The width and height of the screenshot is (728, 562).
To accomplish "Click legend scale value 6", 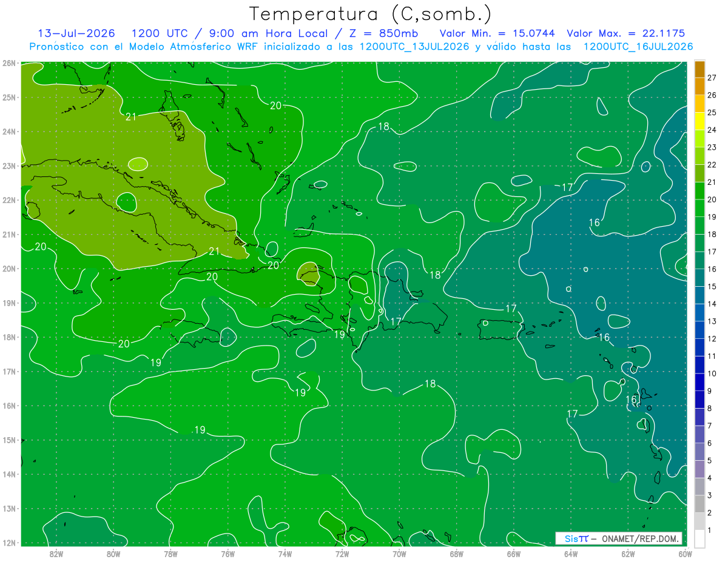I will tap(709, 443).
